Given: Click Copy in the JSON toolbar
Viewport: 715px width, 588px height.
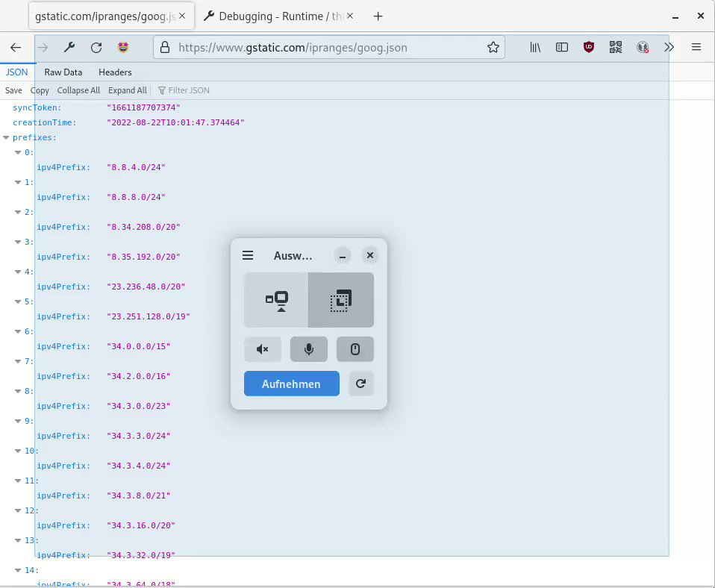Looking at the screenshot, I should pos(40,90).
